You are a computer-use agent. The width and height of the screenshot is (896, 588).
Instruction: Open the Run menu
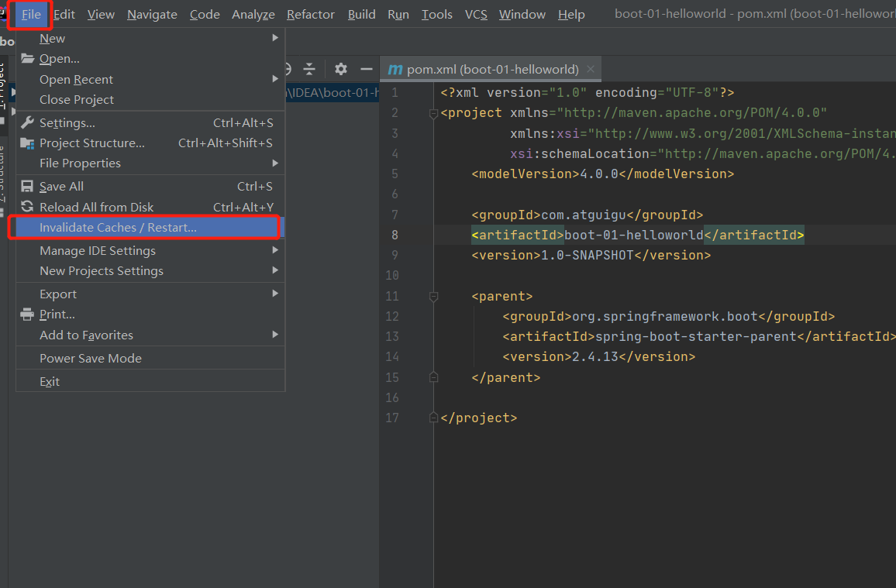(398, 14)
